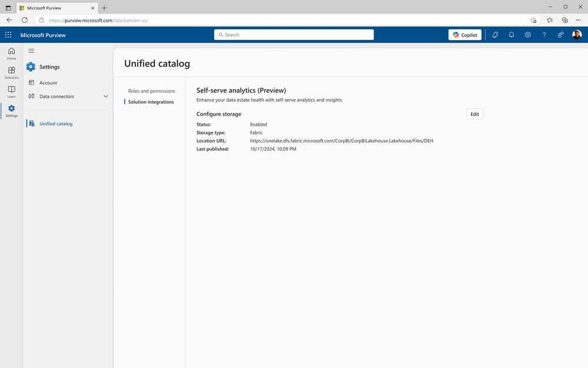Viewport: 588px width, 368px height.
Task: Click the 'Fabric' storage type value
Action: pyautogui.click(x=256, y=132)
